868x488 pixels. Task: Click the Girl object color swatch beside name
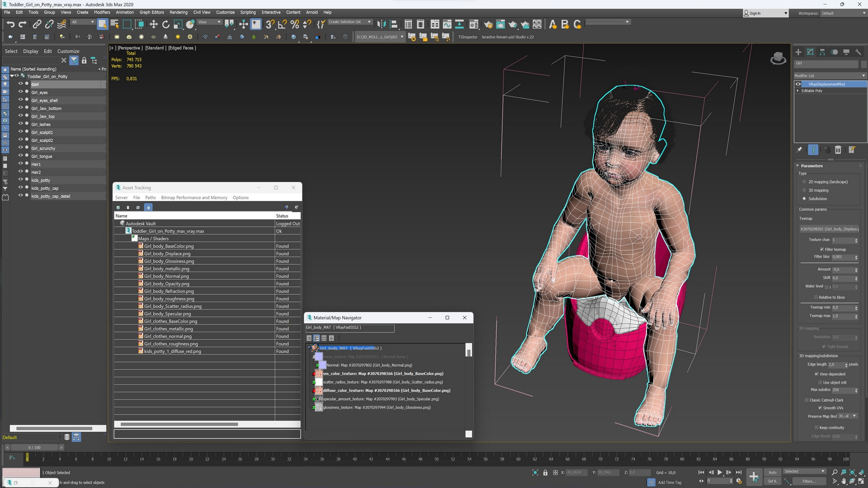pyautogui.click(x=863, y=63)
